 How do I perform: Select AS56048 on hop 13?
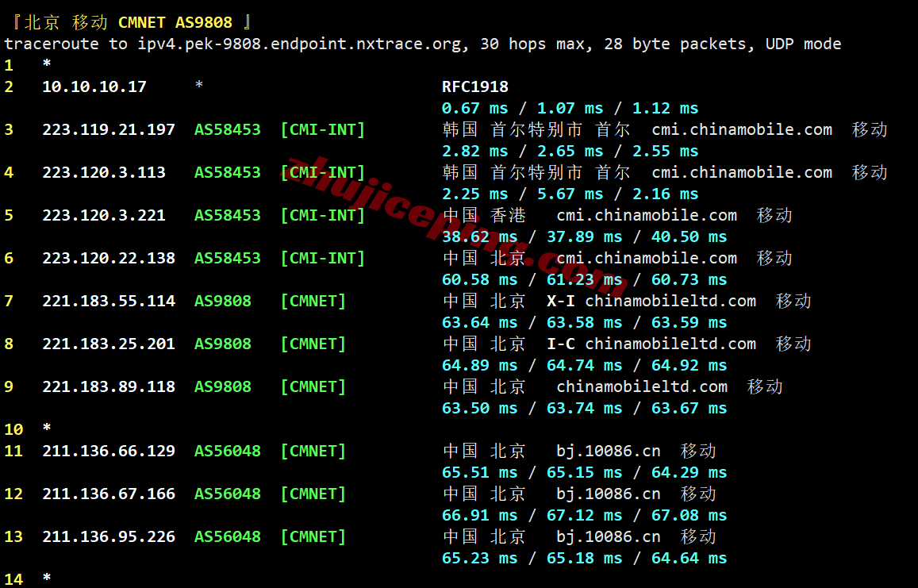tap(227, 536)
